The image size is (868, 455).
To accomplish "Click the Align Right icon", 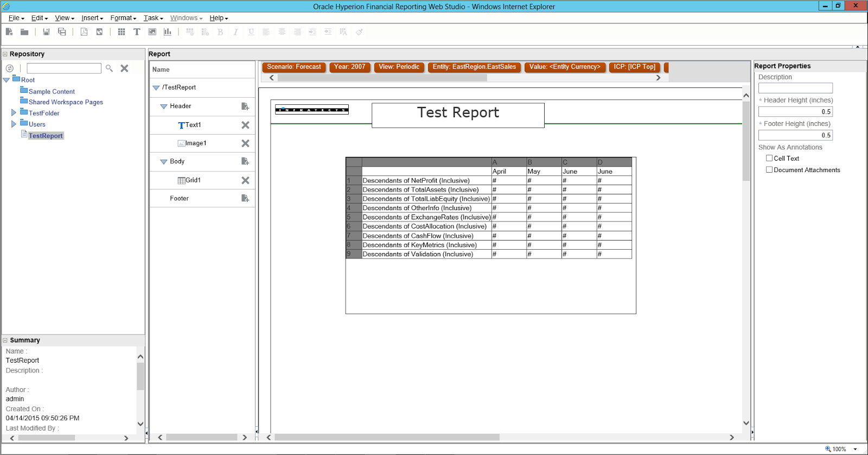I will (297, 32).
